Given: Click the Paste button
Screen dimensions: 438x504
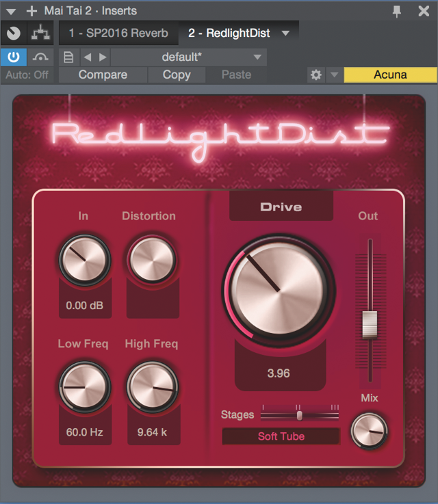Looking at the screenshot, I should (236, 75).
